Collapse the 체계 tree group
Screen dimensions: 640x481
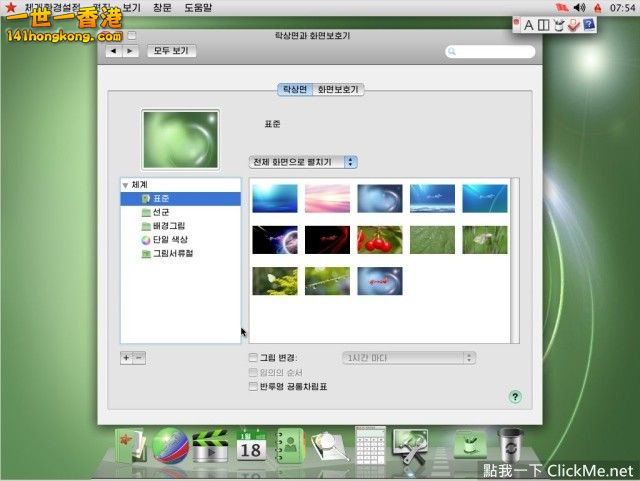[x=125, y=185]
